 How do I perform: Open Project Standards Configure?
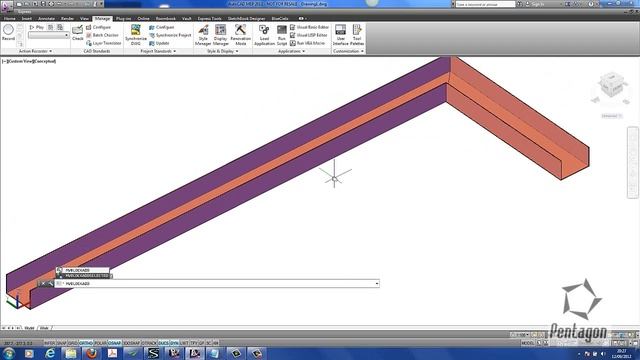(162, 27)
